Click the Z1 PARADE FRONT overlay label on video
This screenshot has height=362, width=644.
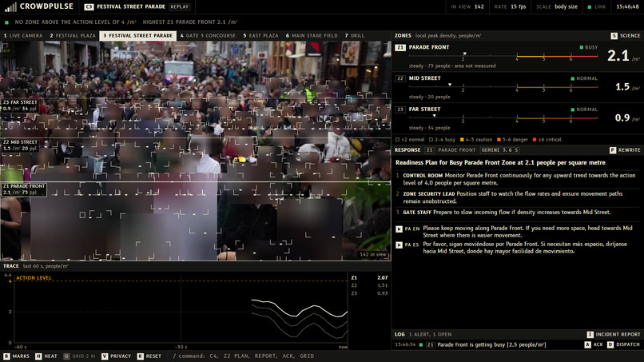[x=23, y=189]
